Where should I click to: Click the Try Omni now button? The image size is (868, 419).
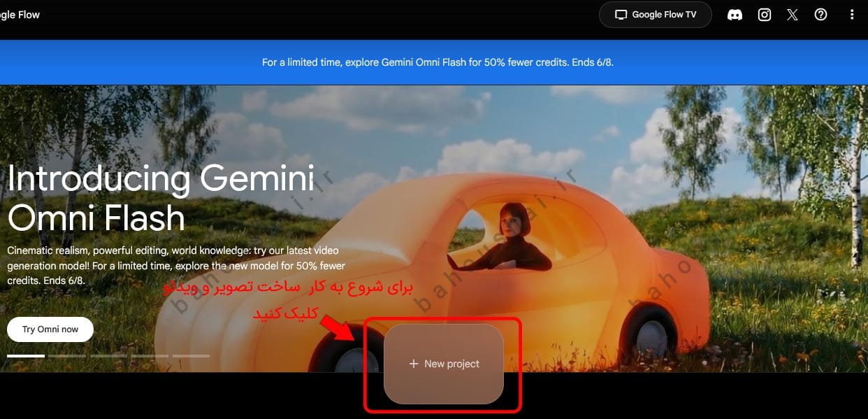50,329
